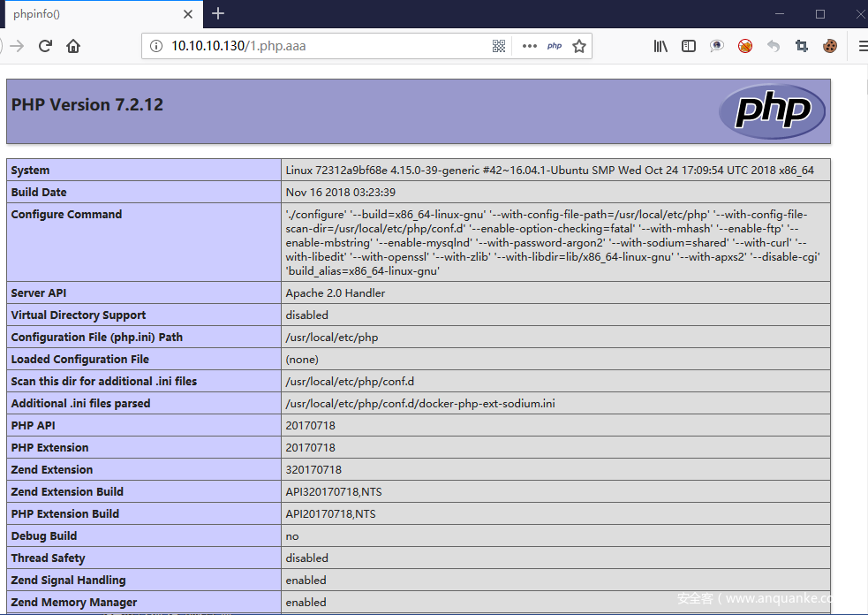Close the phpinfo() tab
Image resolution: width=868 pixels, height=615 pixels.
(188, 14)
